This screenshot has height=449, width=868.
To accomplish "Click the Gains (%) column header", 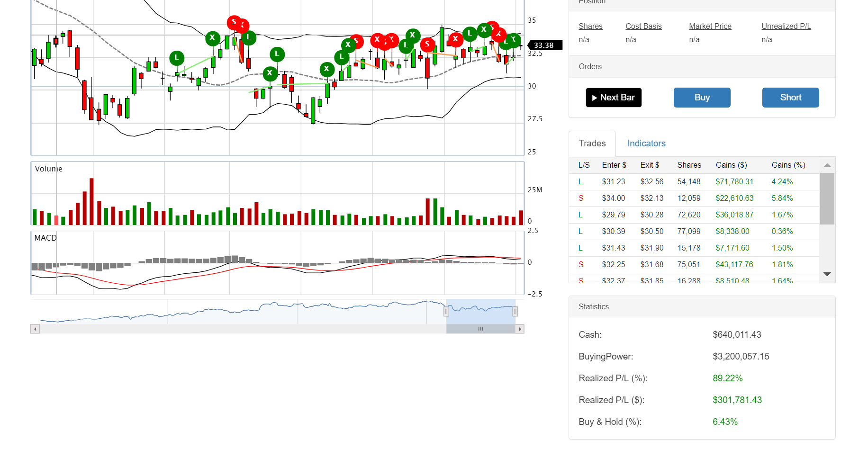I will (x=788, y=165).
